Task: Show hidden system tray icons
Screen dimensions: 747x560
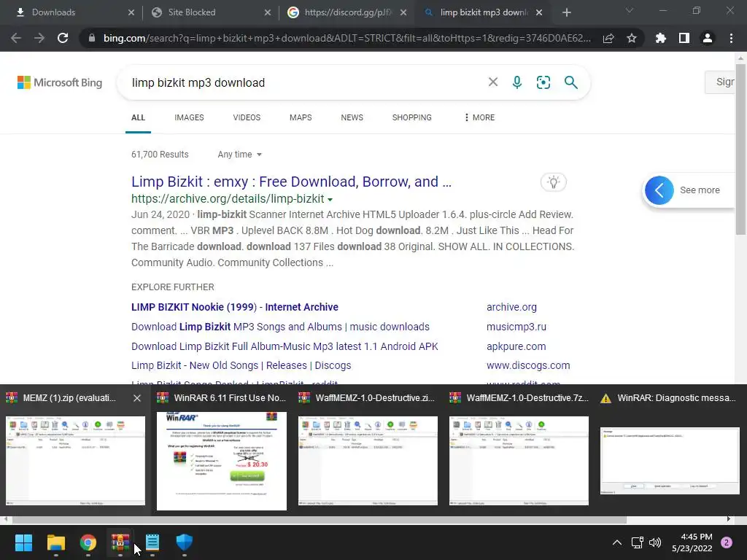Action: tap(617, 542)
